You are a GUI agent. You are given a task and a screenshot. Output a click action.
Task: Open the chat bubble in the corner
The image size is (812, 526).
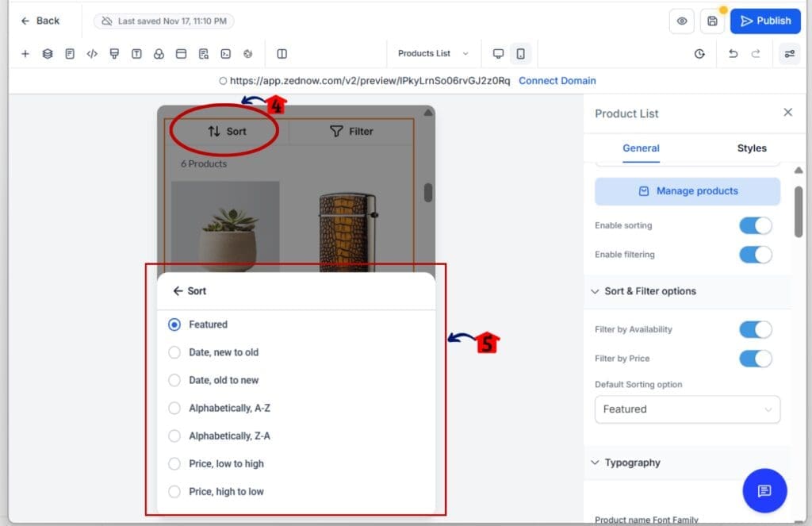point(764,490)
